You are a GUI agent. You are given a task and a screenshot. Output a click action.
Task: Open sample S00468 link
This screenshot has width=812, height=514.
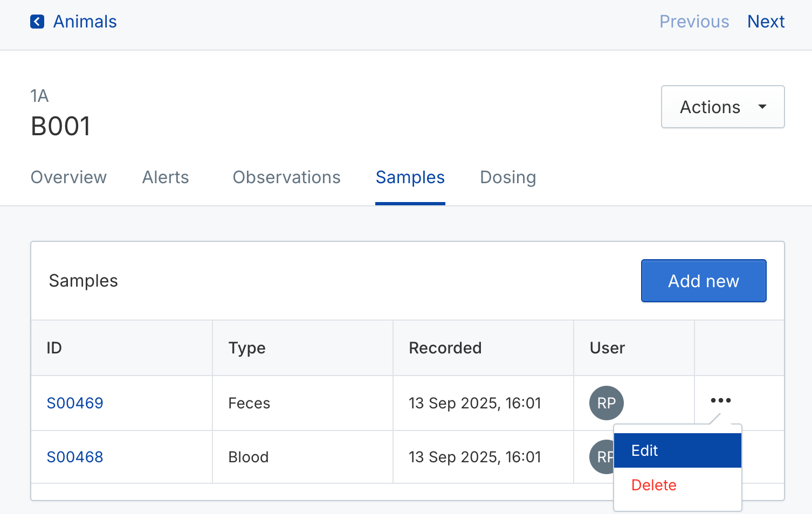(75, 457)
